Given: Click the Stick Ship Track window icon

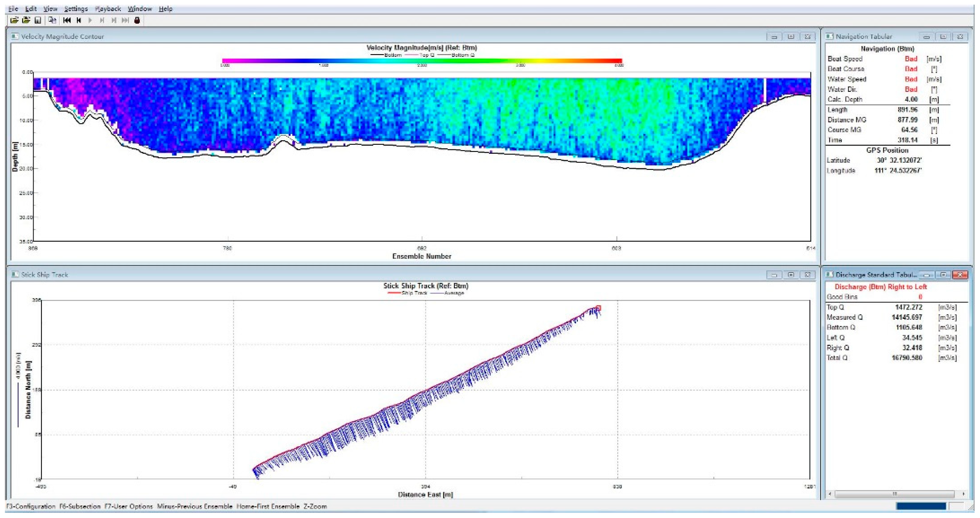Looking at the screenshot, I should [14, 274].
